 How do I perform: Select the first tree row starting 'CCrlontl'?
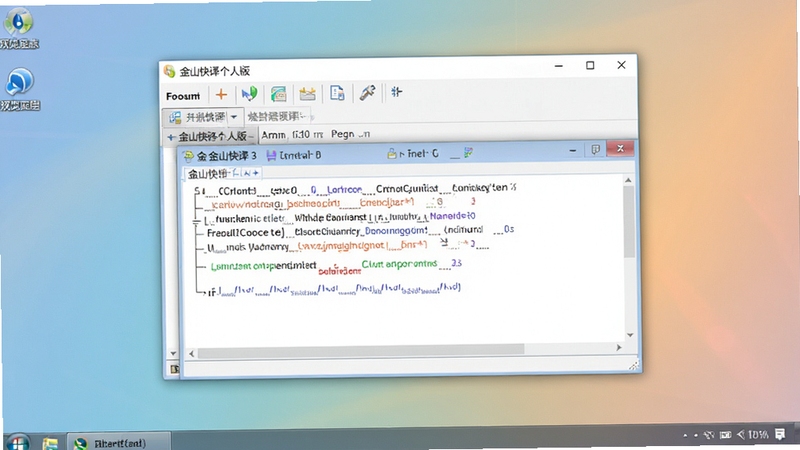pos(355,189)
